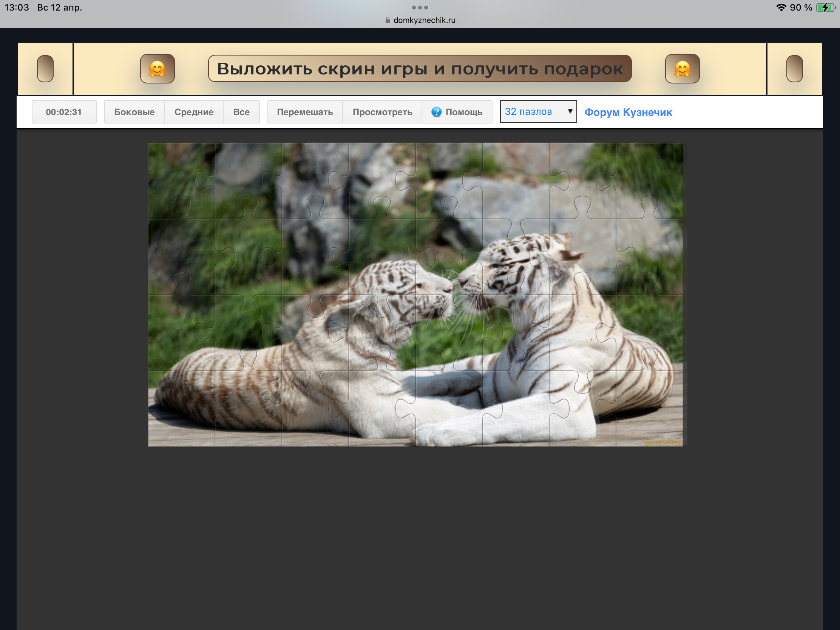Show Все puzzle pieces
The height and width of the screenshot is (630, 840).
coord(241,112)
